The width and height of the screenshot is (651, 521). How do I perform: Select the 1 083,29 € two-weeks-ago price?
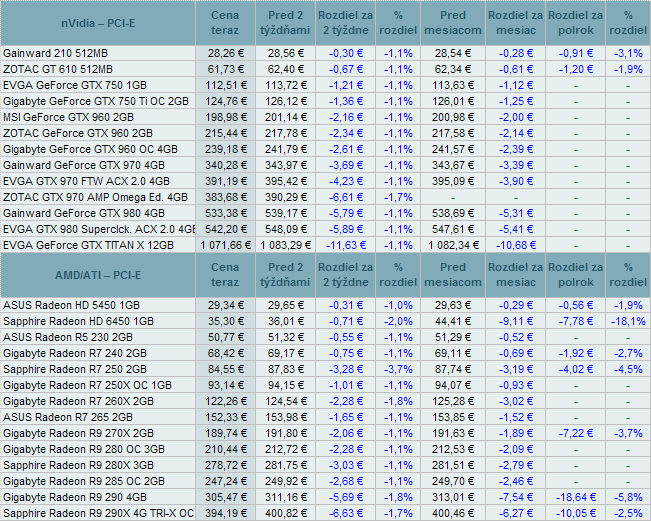pos(286,245)
